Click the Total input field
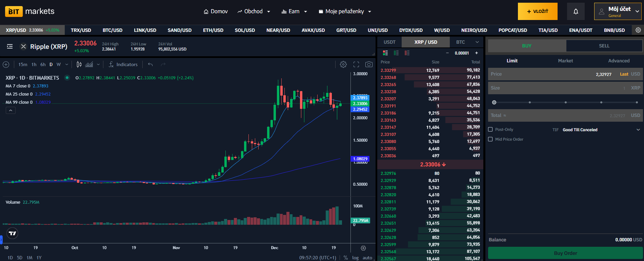 point(565,116)
